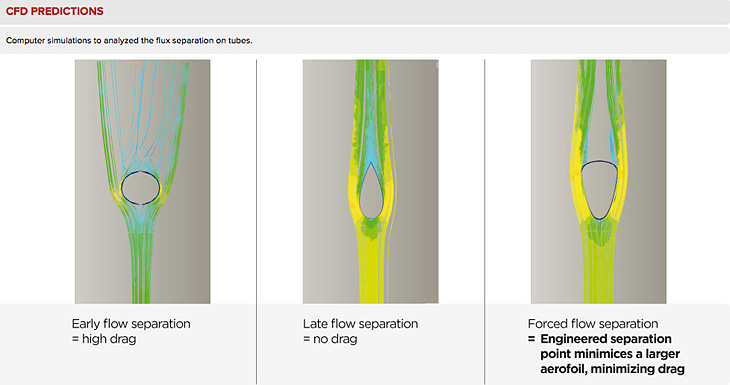Click the round tube cross-section outline
Viewport: 730px width, 385px height.
pyautogui.click(x=141, y=188)
